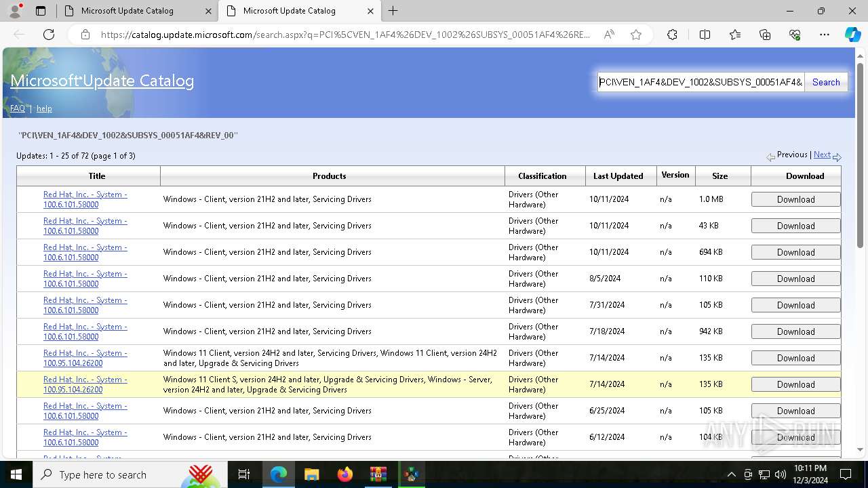Open a new browser tab
The width and height of the screenshot is (868, 488).
tap(393, 11)
